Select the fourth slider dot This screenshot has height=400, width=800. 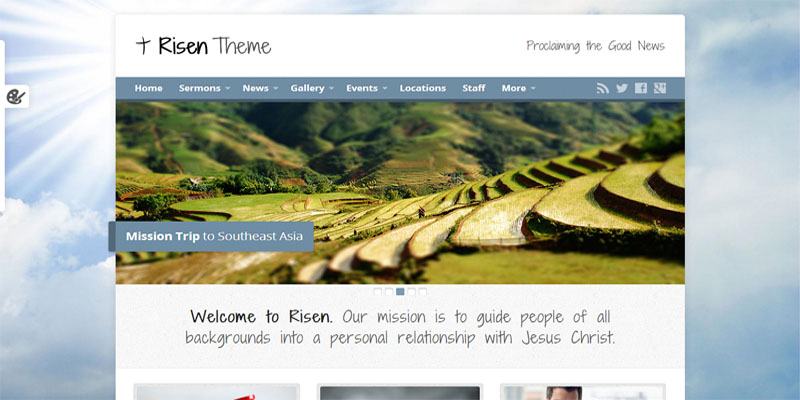pos(411,292)
